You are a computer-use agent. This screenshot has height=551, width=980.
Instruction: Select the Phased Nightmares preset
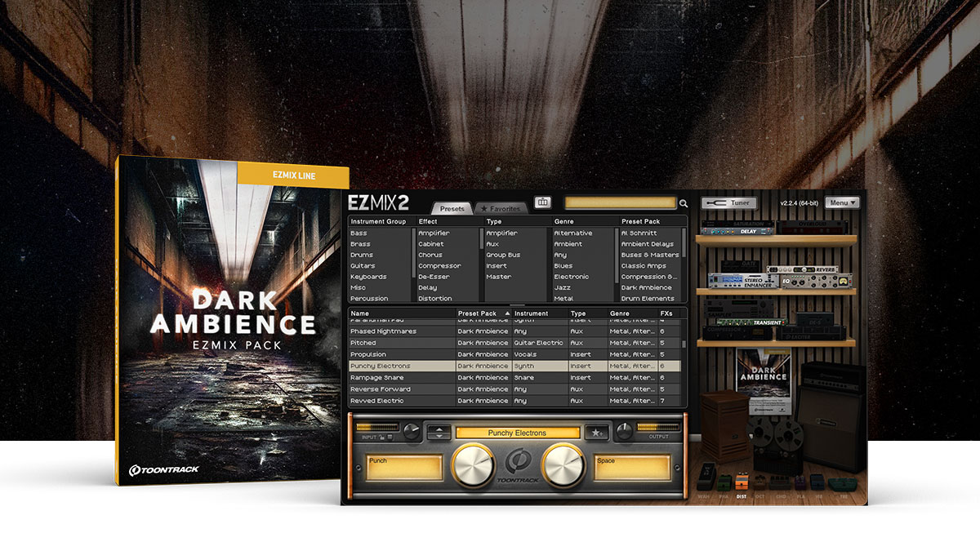[x=515, y=331]
